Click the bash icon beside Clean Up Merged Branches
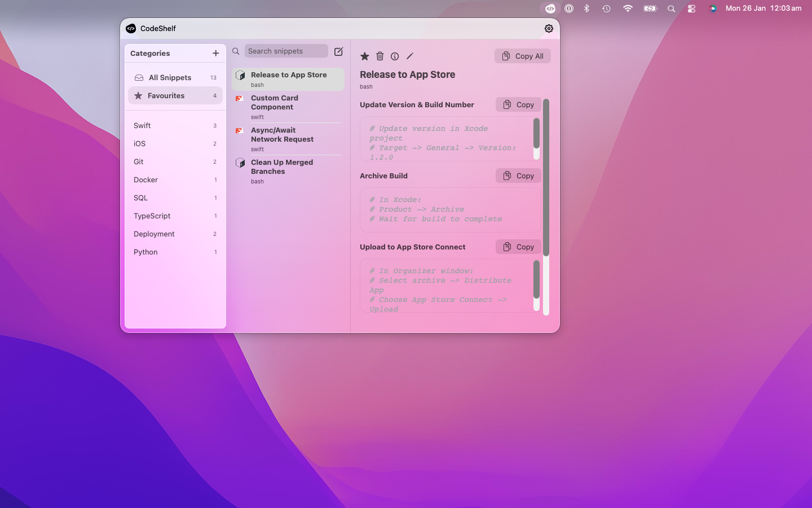This screenshot has width=812, height=508. (239, 163)
